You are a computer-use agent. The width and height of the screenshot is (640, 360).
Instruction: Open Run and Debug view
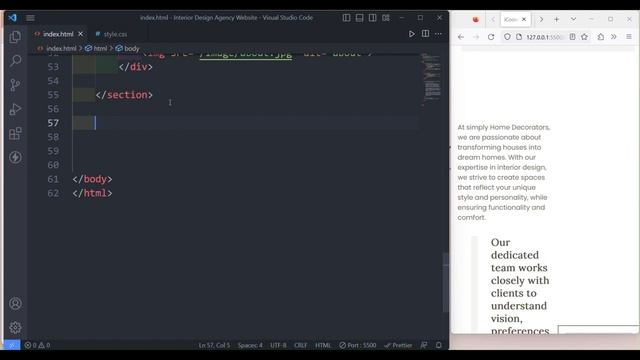(15, 109)
